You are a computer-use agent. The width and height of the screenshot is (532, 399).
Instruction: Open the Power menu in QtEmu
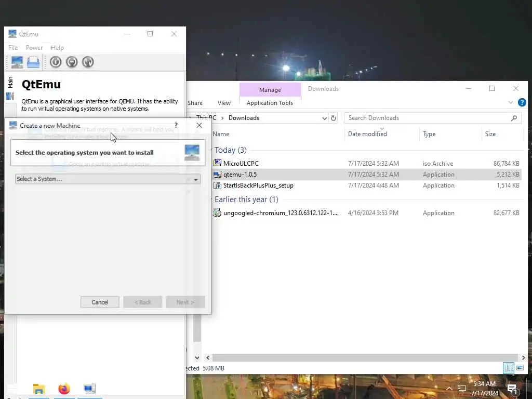point(34,48)
